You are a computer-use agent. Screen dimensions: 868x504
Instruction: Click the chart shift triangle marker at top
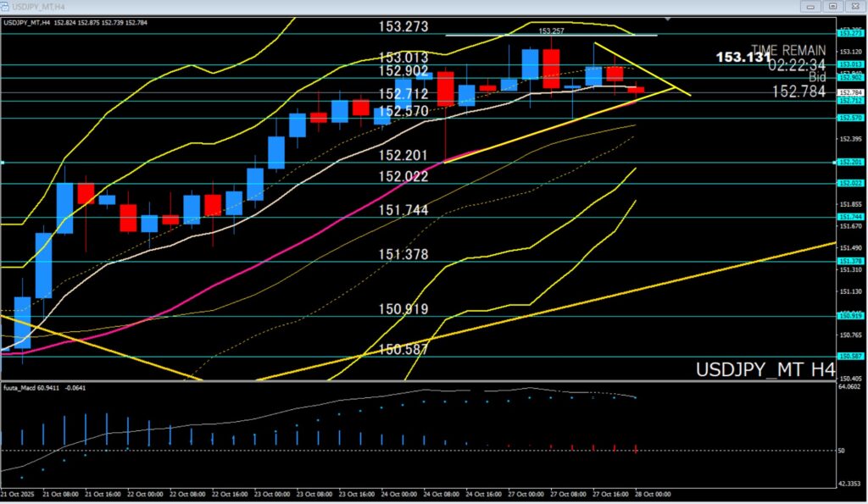(669, 18)
